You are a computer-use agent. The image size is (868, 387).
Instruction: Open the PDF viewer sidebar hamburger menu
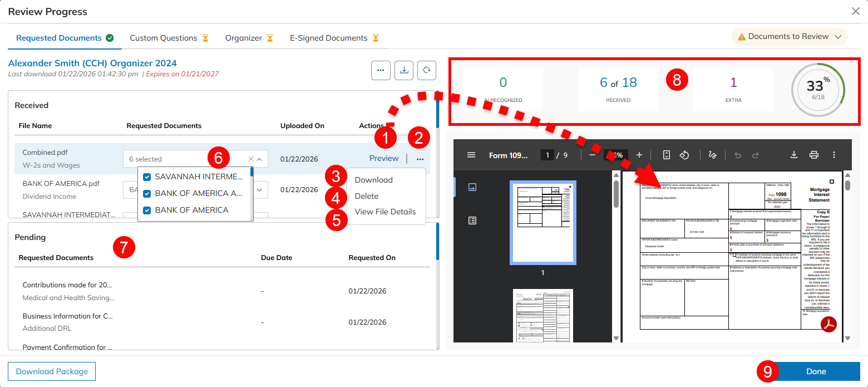(x=471, y=155)
